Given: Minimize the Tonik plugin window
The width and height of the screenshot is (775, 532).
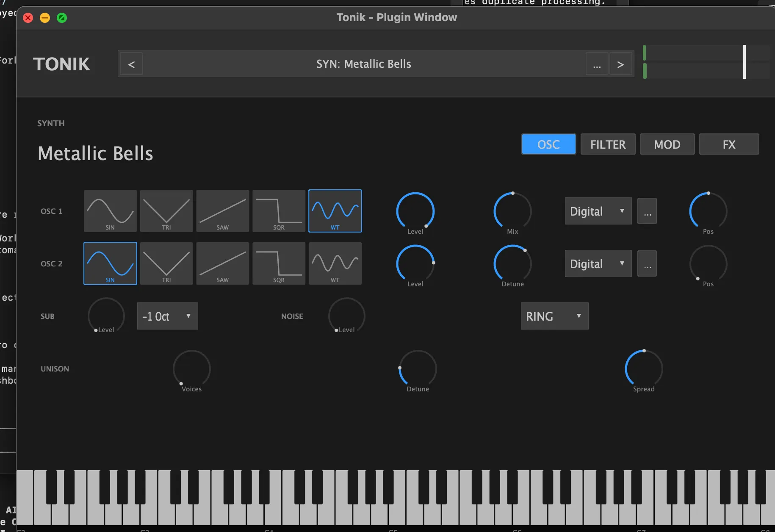Looking at the screenshot, I should pyautogui.click(x=45, y=18).
